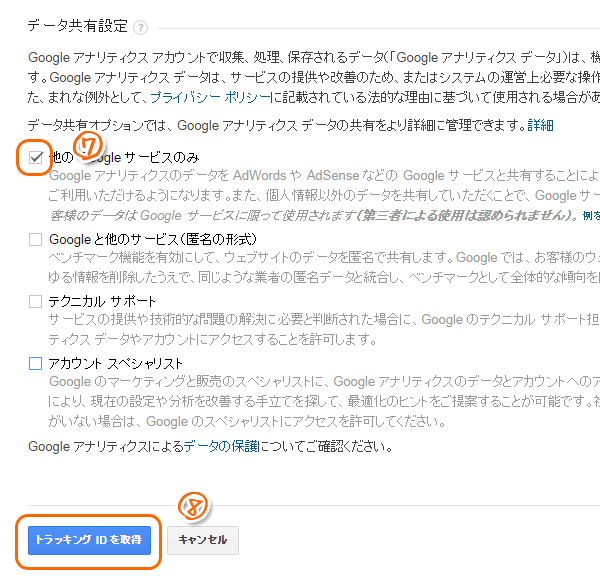Viewport: 600px width, 580px height.
Task: Click the テクニカル サポート label text
Action: [102, 301]
